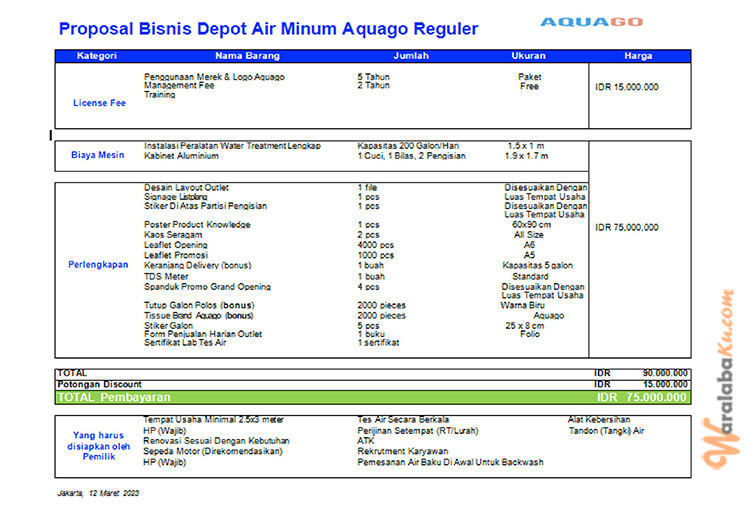The image size is (750, 505).
Task: Click the '1.5 x 1 m' size
Action: coord(526,146)
